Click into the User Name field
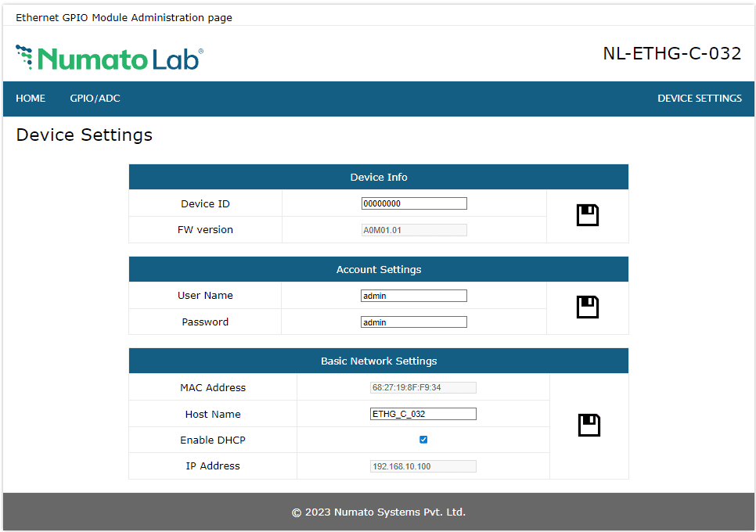756x532 pixels. tap(414, 296)
